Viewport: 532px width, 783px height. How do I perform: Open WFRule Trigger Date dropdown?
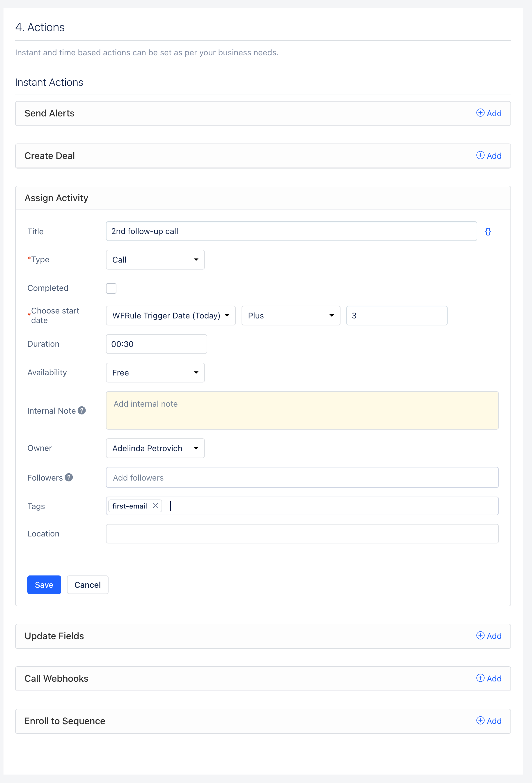[171, 316]
